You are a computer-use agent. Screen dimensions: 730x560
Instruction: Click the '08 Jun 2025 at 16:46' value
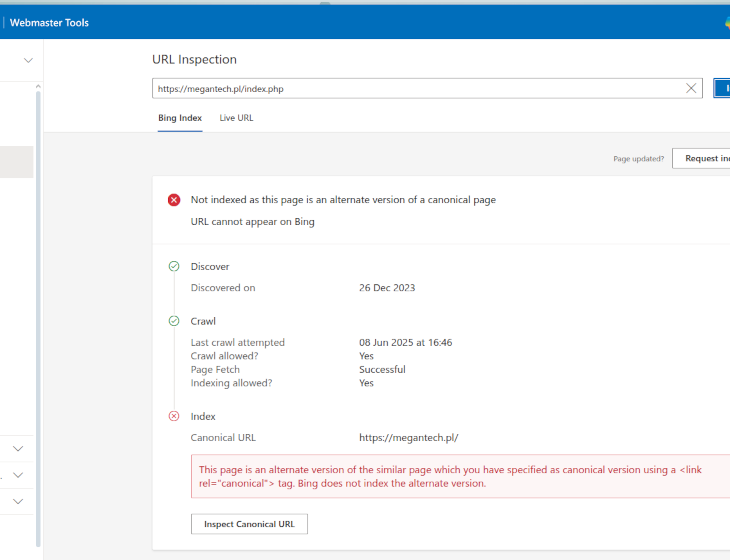[406, 343]
